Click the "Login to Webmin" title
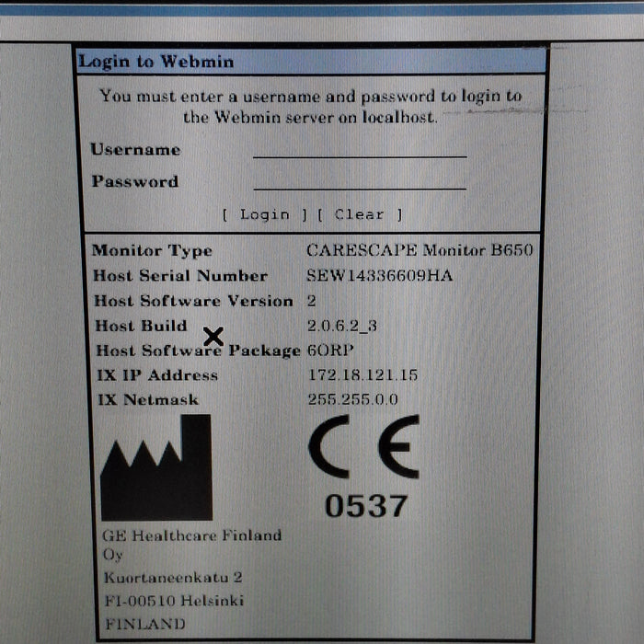644x644 pixels. [x=156, y=62]
